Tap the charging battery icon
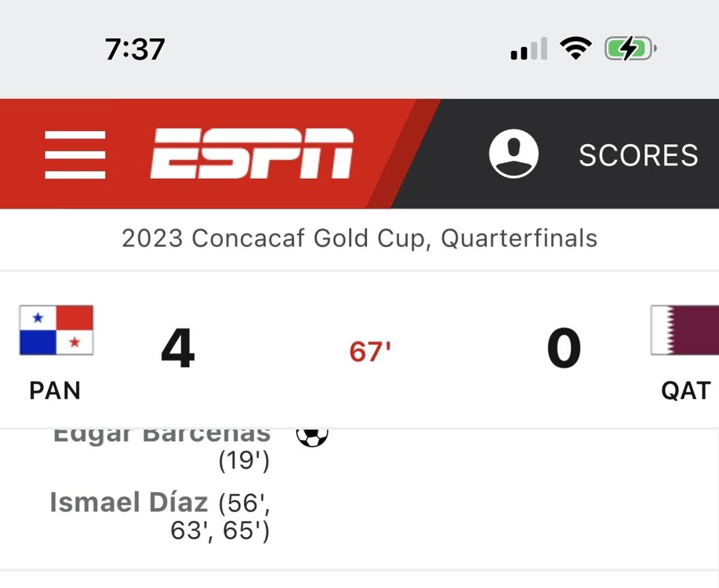 click(630, 49)
